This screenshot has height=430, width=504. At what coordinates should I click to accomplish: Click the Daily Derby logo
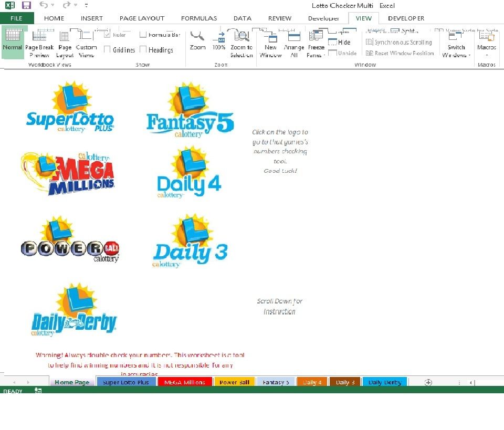[74, 310]
